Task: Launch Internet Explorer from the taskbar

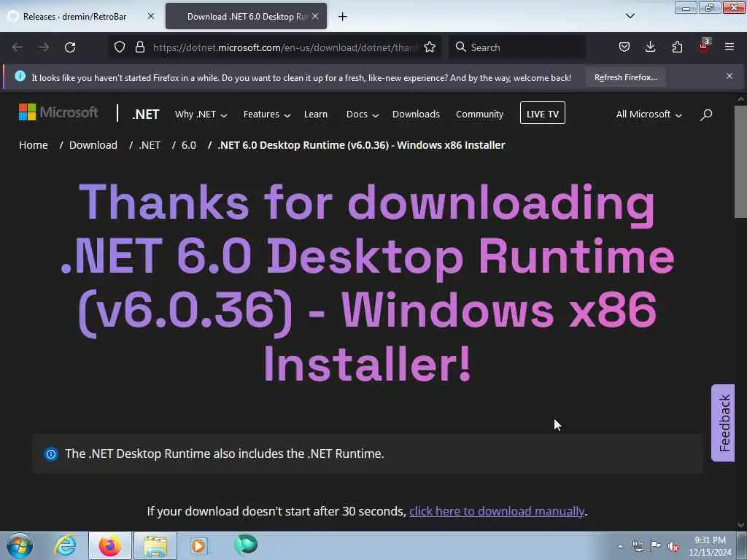Action: [x=65, y=545]
